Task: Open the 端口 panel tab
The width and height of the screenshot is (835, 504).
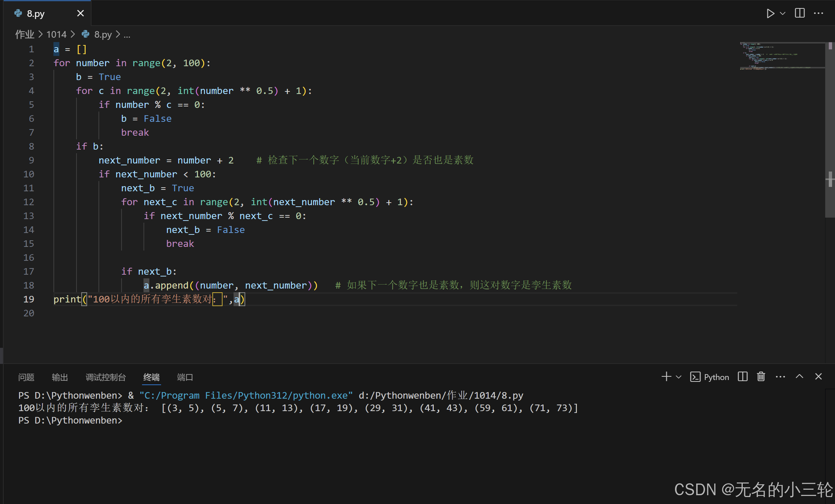Action: pos(185,377)
